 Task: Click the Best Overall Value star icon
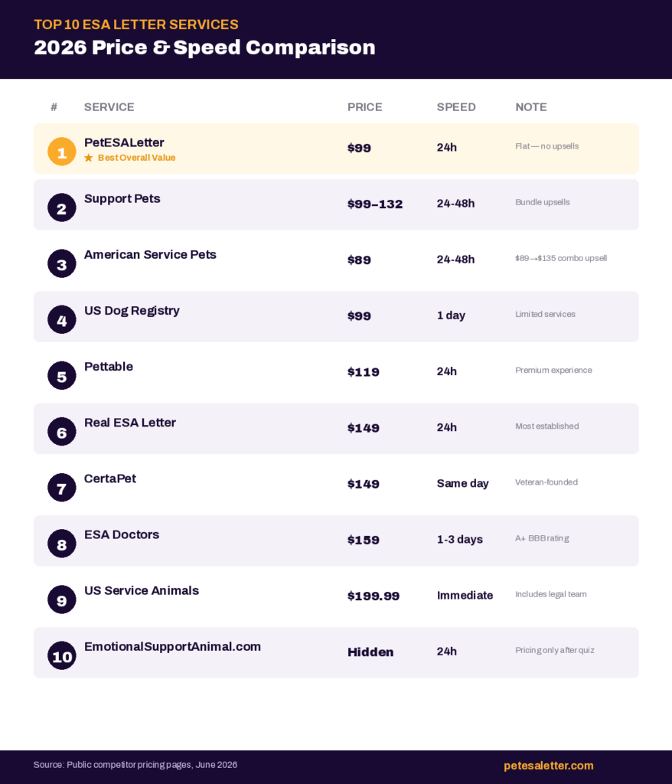click(89, 158)
